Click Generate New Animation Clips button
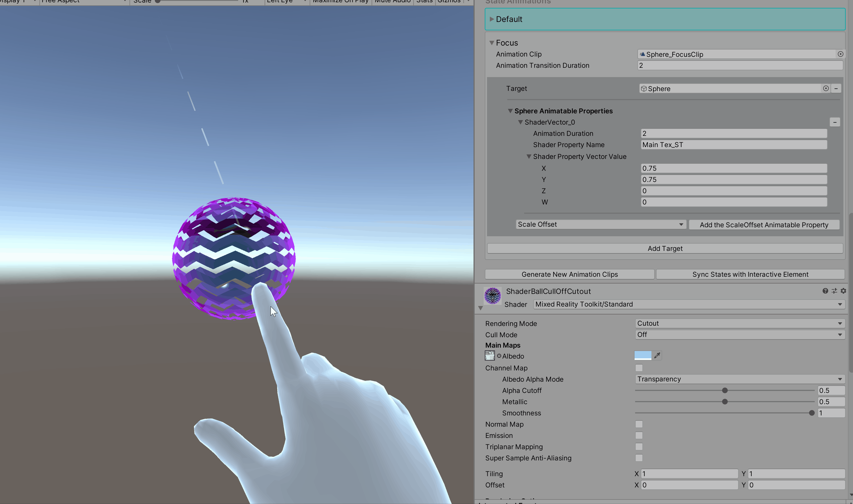Viewport: 853px width, 504px height. 569,274
